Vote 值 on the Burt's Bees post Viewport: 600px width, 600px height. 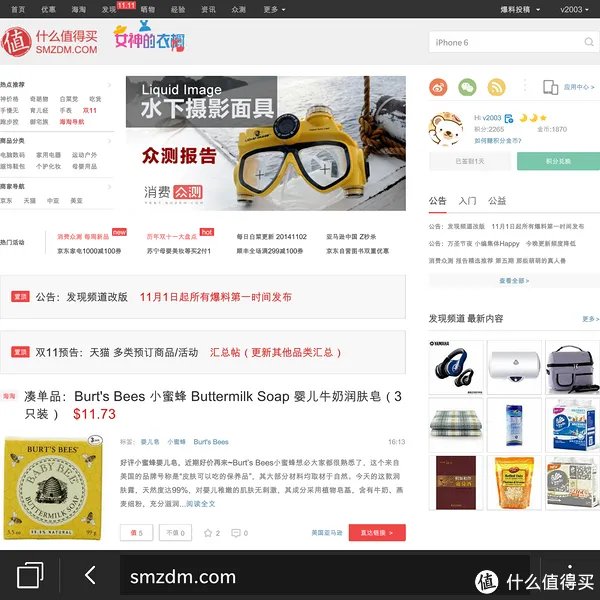point(136,532)
